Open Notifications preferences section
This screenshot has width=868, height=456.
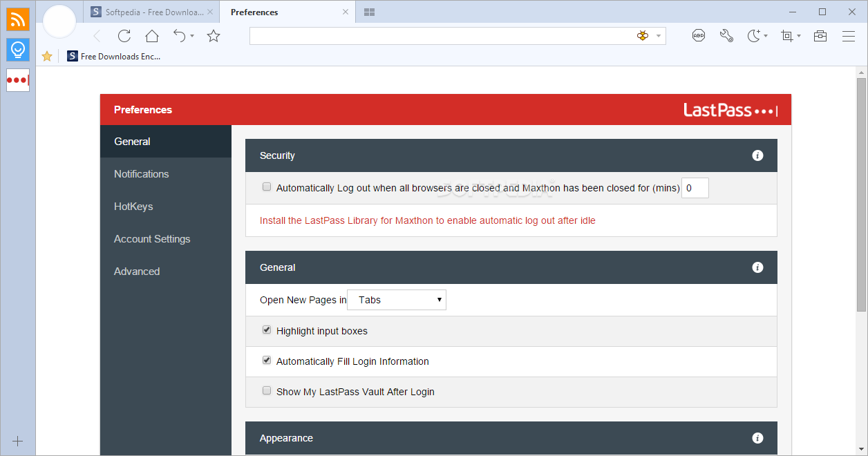point(166,174)
